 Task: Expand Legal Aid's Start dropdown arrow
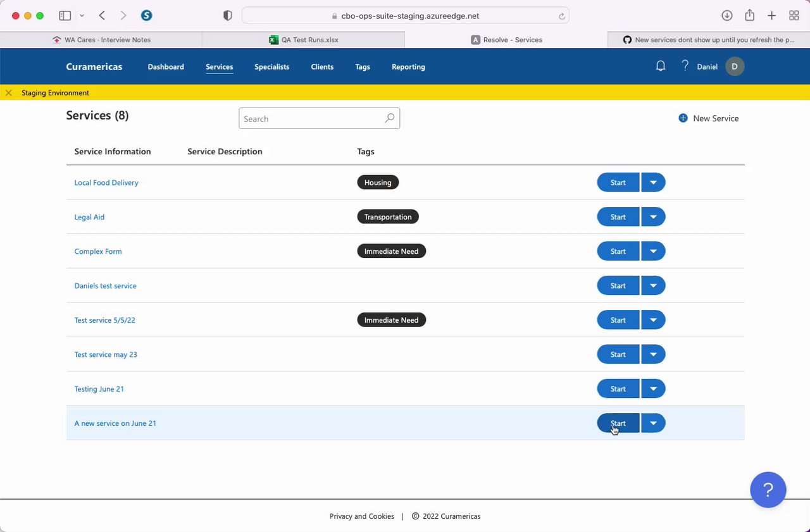pos(653,217)
